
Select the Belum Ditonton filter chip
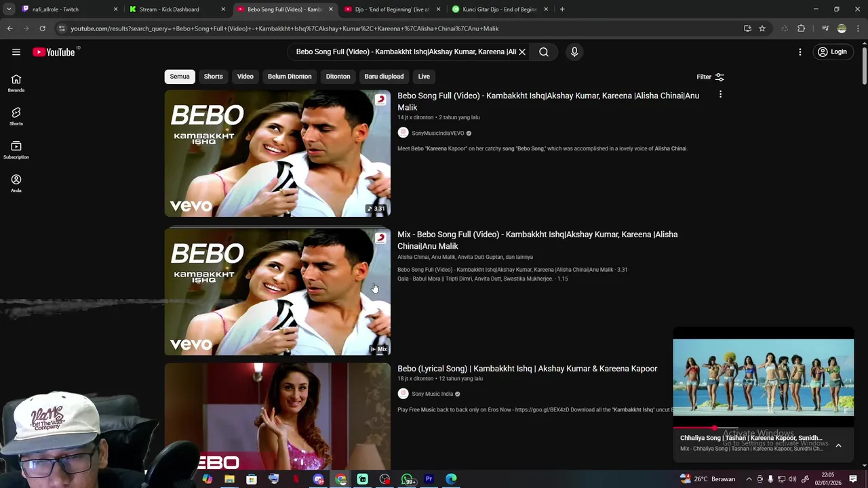coord(290,77)
